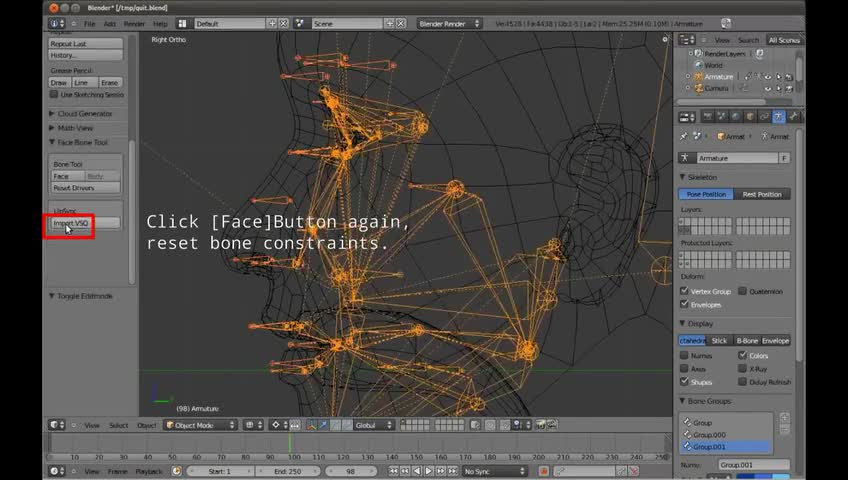Play the animation forward
This screenshot has height=480, width=848.
(429, 471)
